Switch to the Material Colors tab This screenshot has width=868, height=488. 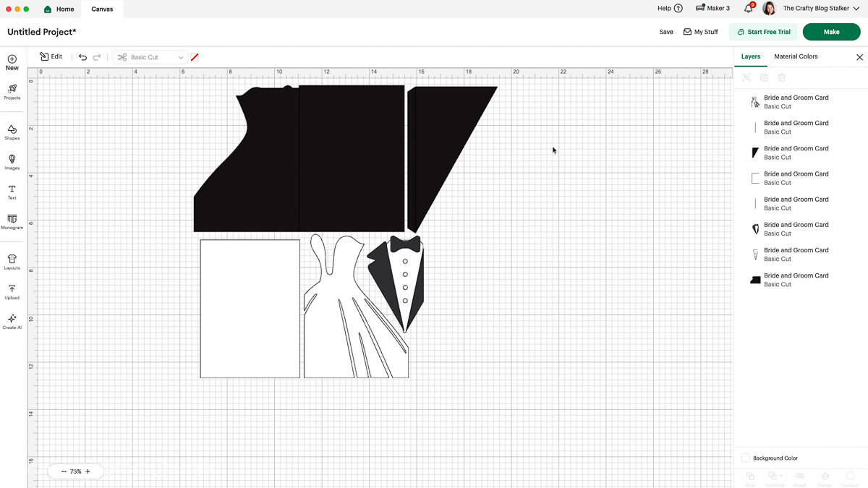coord(796,56)
